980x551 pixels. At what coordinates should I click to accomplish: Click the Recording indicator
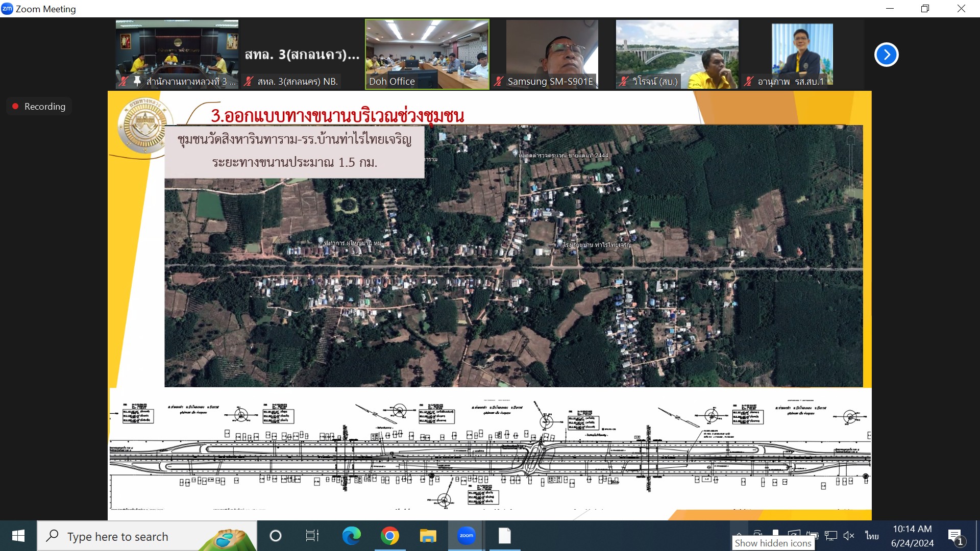tap(39, 106)
